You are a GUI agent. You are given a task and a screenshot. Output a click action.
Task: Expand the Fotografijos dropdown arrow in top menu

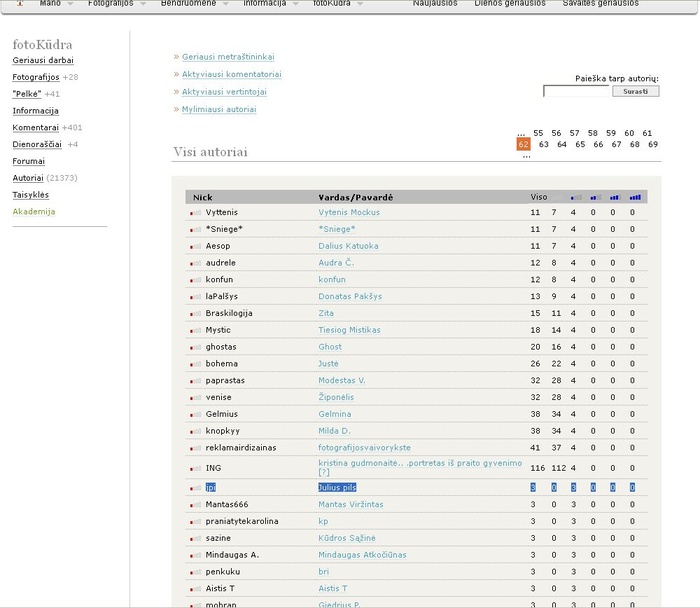tap(141, 4)
